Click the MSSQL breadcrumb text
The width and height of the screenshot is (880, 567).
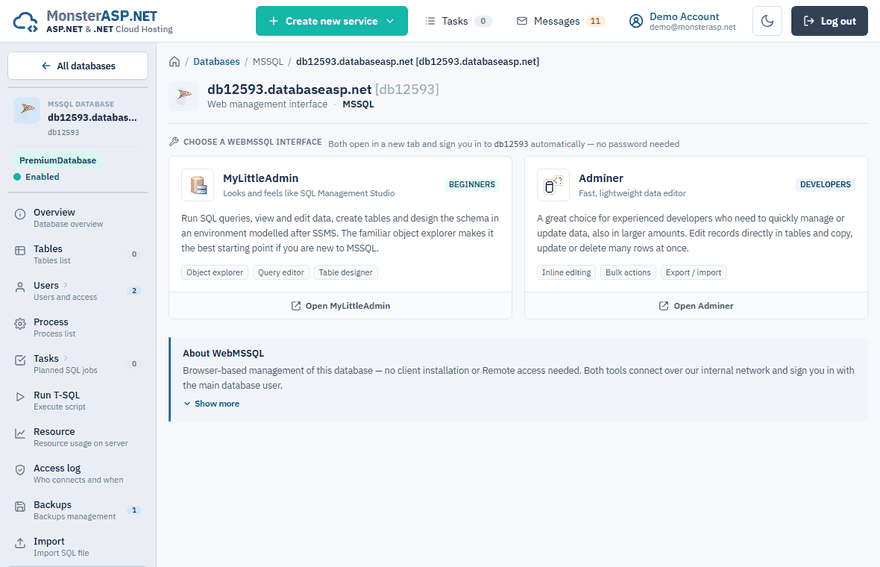pos(268,62)
